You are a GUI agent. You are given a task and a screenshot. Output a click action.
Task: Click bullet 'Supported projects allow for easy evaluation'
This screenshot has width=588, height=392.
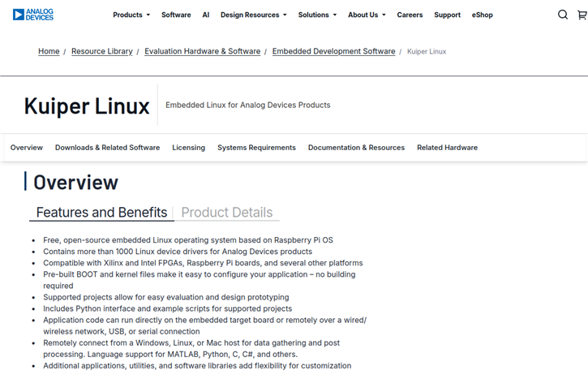click(x=166, y=297)
